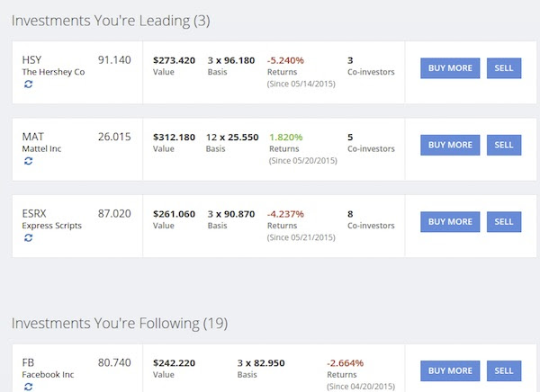Image resolution: width=540 pixels, height=392 pixels.
Task: Buy more HSY shares
Action: tap(450, 68)
